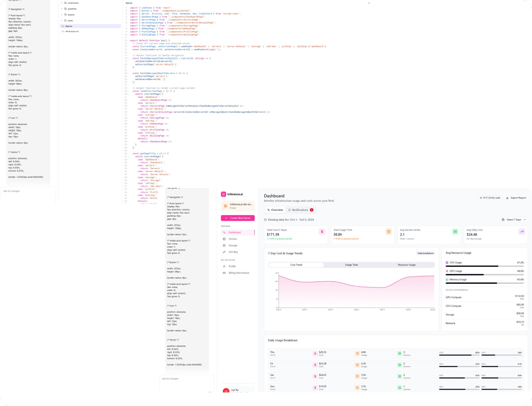Click the dollar icon in Total Cost card
This screenshot has height=406, width=532.
[322, 231]
